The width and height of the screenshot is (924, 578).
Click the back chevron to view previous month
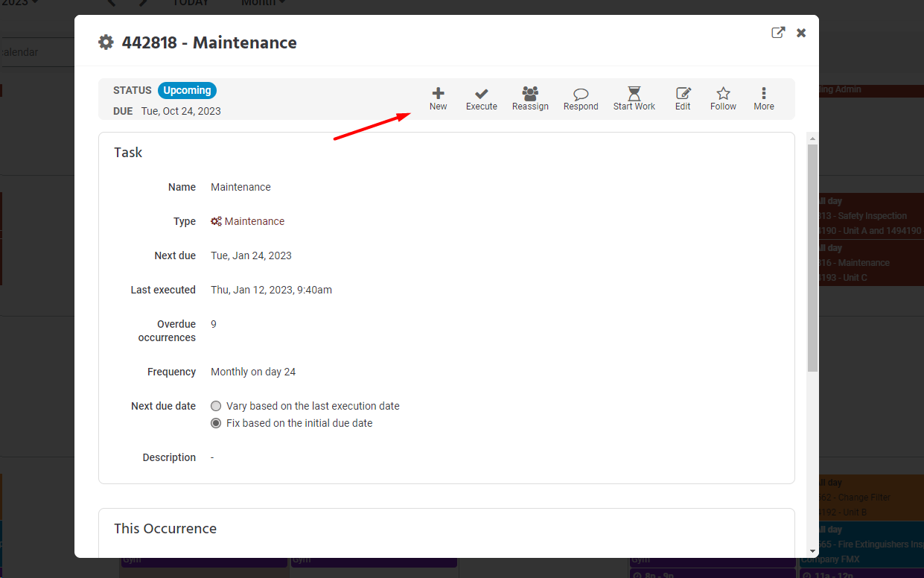click(x=110, y=4)
